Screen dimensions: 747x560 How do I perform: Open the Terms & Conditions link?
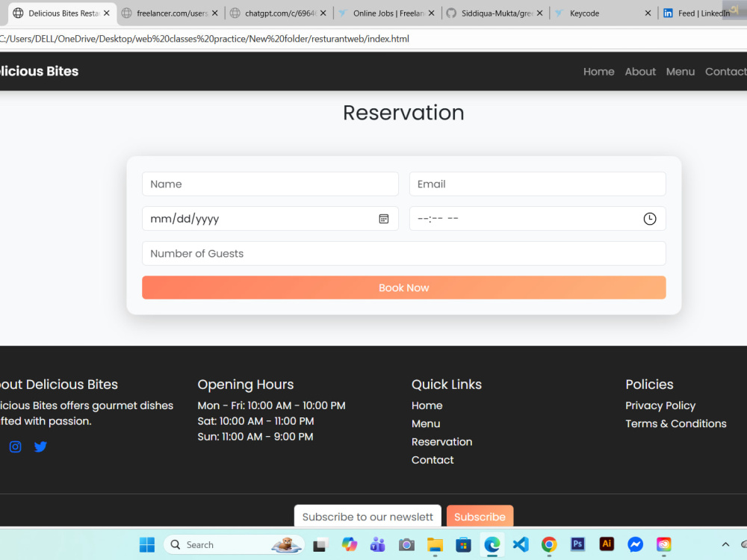[675, 424]
